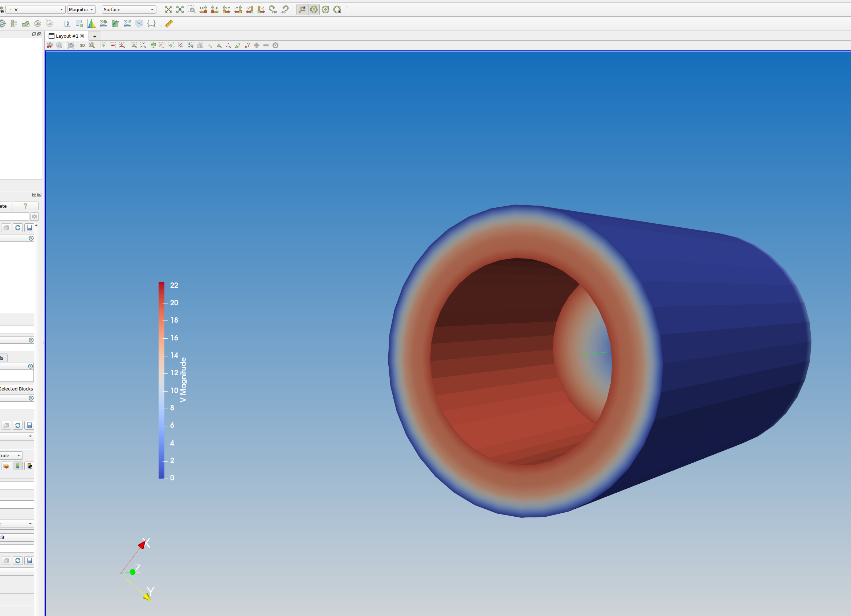Switch to the Layout #1 tab

coord(67,36)
